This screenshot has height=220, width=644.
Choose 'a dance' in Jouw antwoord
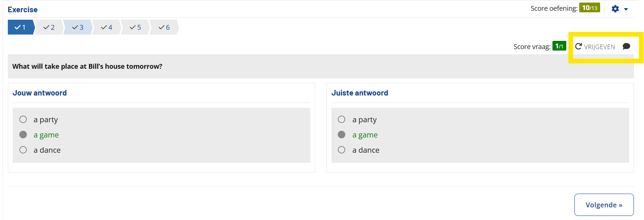click(x=23, y=150)
